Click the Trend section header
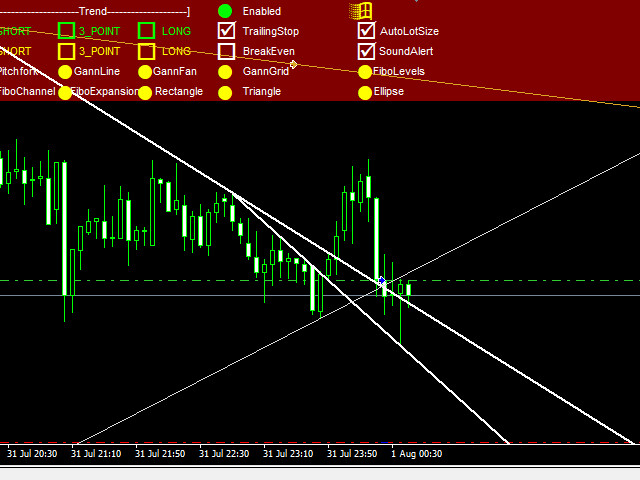The height and width of the screenshot is (480, 640). coord(93,11)
